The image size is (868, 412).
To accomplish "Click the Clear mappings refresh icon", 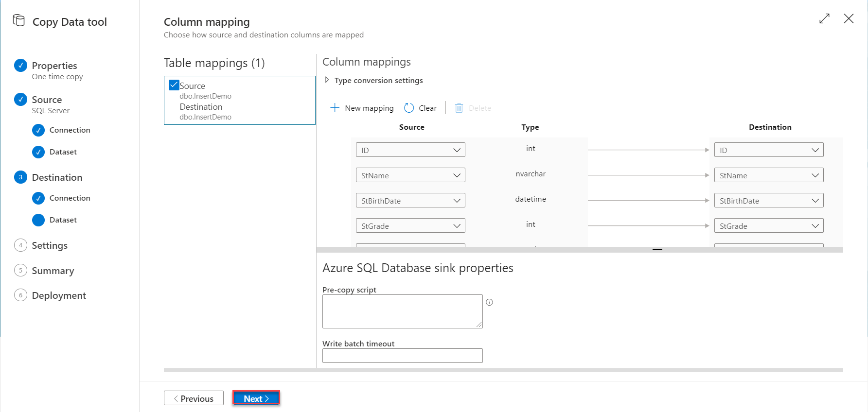I will point(409,108).
